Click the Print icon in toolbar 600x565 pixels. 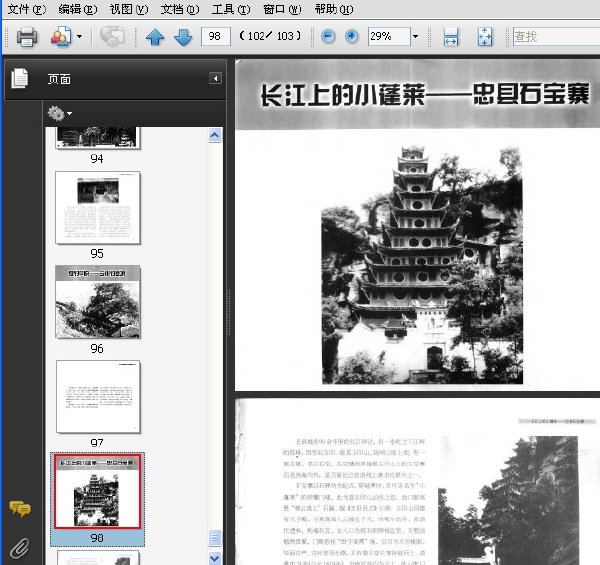click(x=27, y=37)
